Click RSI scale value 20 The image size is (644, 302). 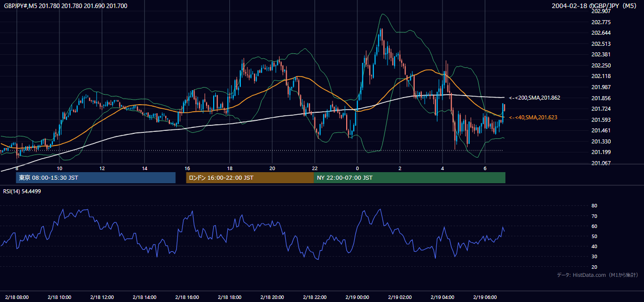(x=594, y=267)
